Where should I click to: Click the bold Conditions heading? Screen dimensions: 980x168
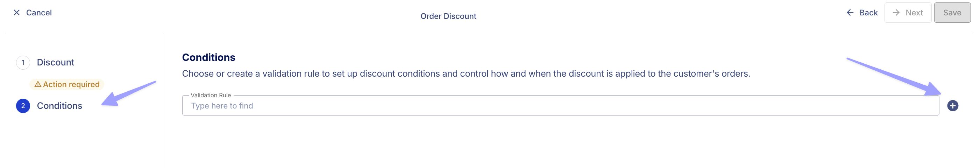coord(208,57)
